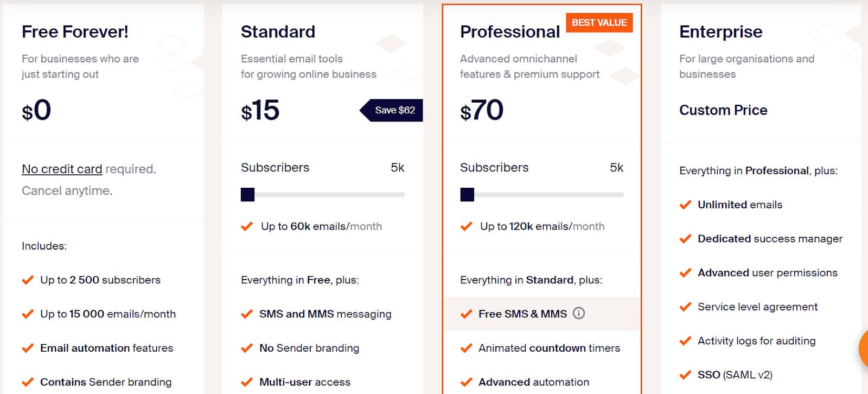Click the Enterprise Custom Price text
868x394 pixels.
[723, 110]
